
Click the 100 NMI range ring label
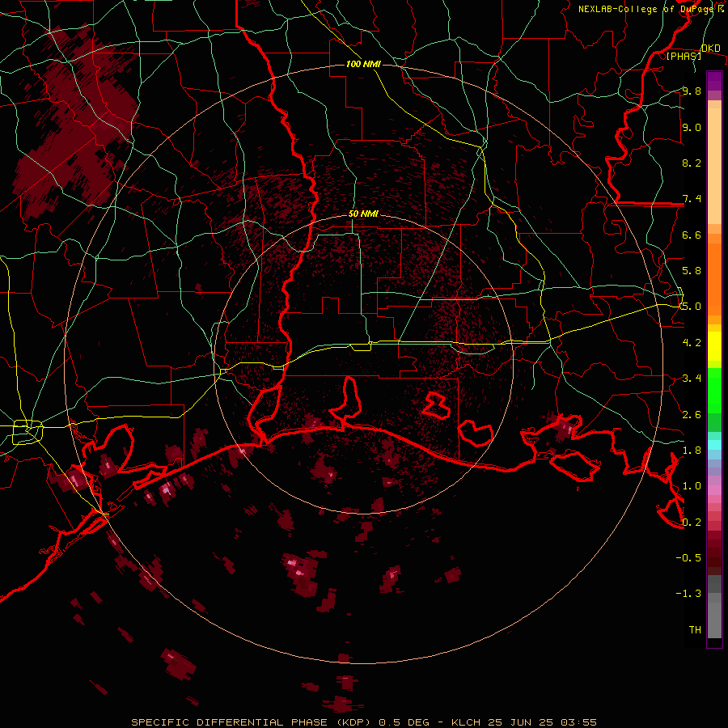tap(363, 64)
